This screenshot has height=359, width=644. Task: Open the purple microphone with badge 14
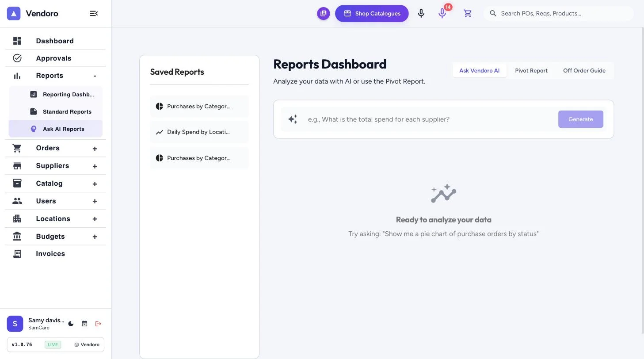tap(442, 14)
